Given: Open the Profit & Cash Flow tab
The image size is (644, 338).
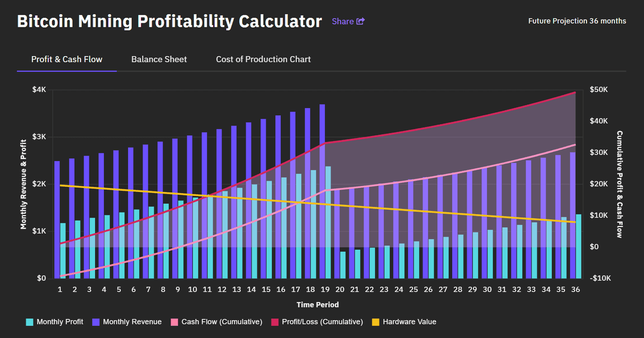Looking at the screenshot, I should point(67,59).
